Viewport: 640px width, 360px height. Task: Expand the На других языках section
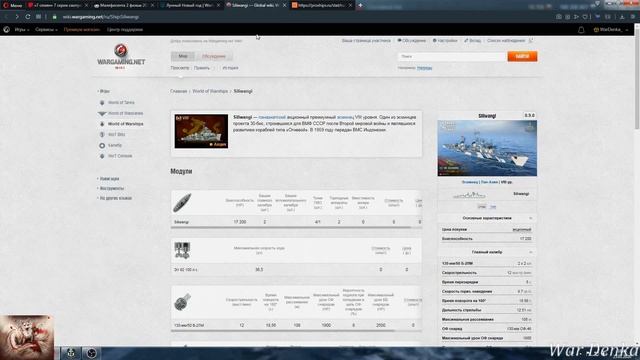[115, 198]
